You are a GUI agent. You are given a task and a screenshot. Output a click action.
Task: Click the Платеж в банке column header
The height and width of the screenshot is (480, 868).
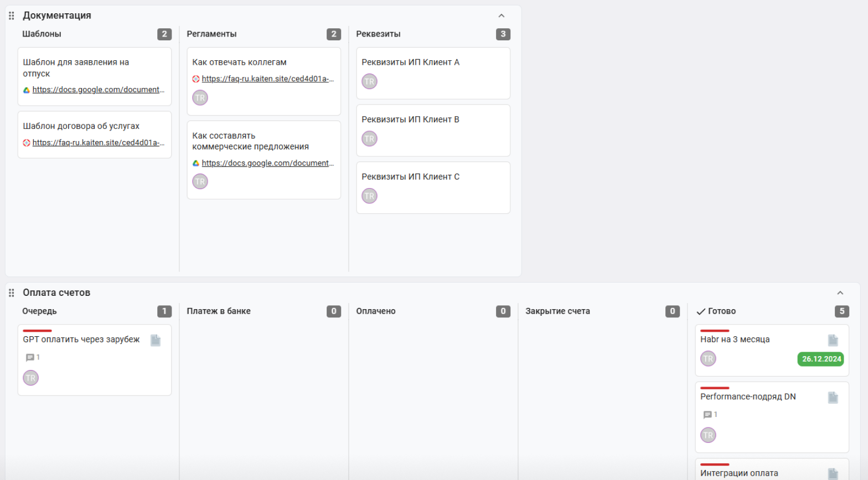click(219, 311)
